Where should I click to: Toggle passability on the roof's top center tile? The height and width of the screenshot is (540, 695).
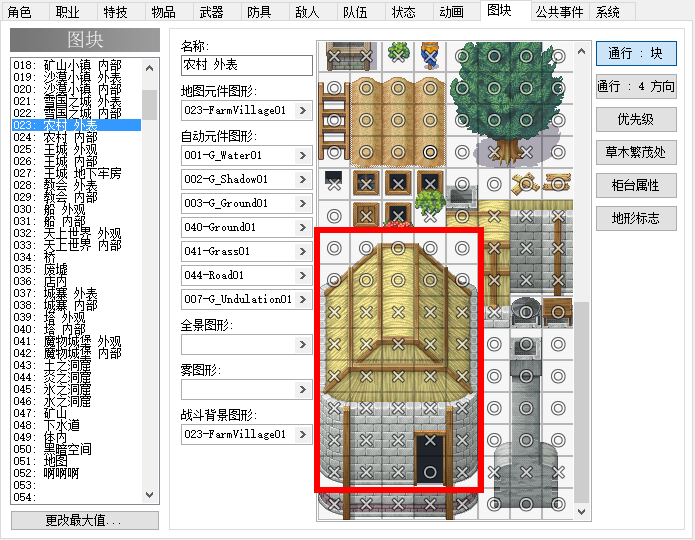point(398,248)
